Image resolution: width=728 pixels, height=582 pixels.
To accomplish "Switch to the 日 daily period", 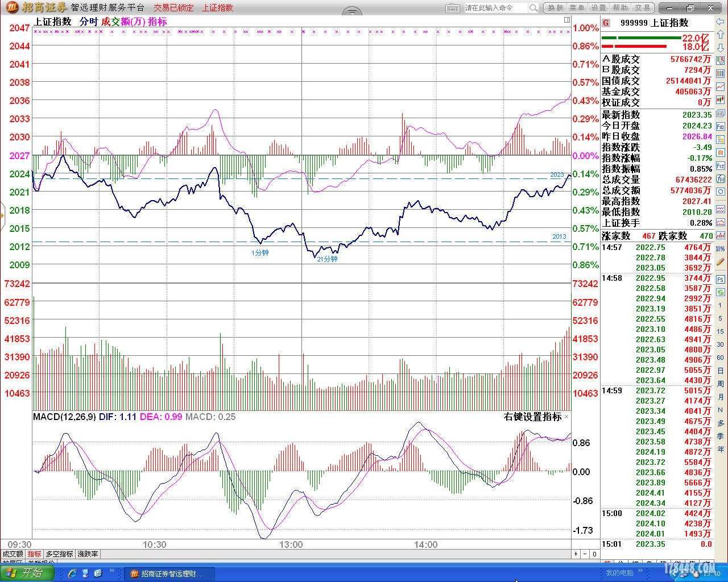I will click(720, 371).
